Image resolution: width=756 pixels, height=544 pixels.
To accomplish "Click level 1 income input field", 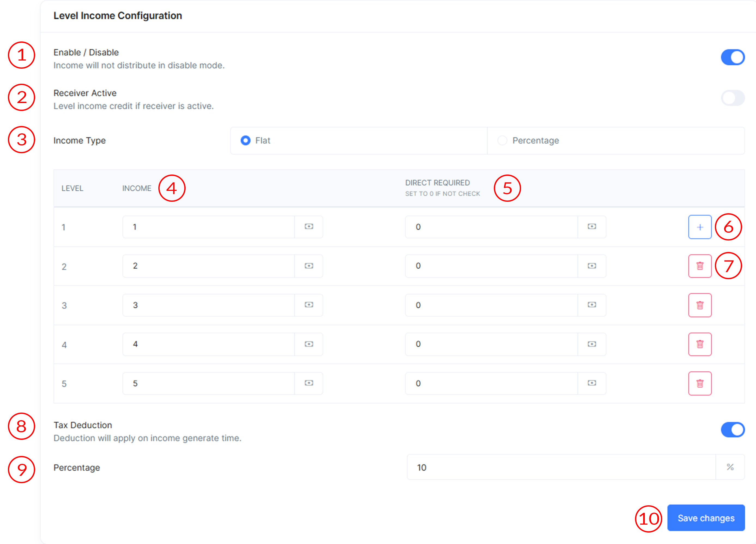I will 208,227.
